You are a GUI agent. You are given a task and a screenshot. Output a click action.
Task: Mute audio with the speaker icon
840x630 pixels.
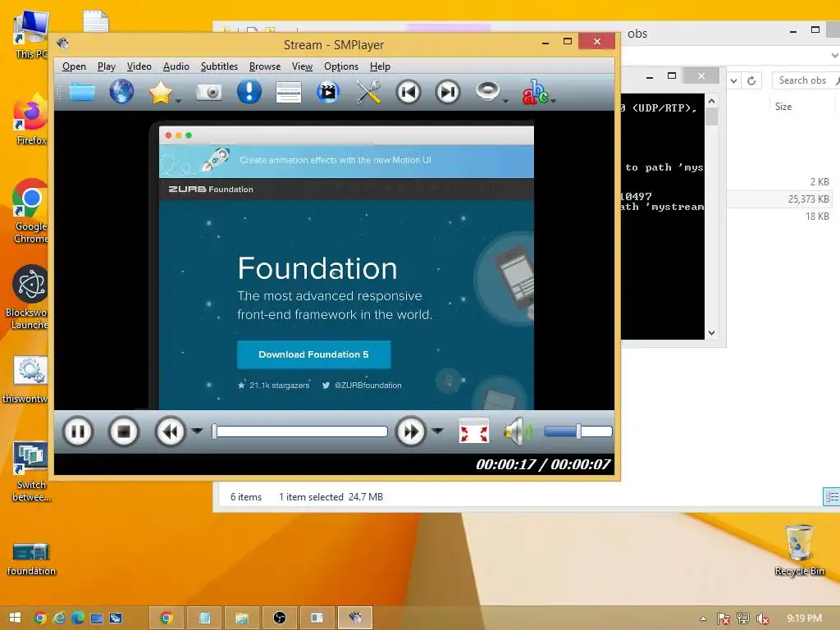[x=518, y=431]
